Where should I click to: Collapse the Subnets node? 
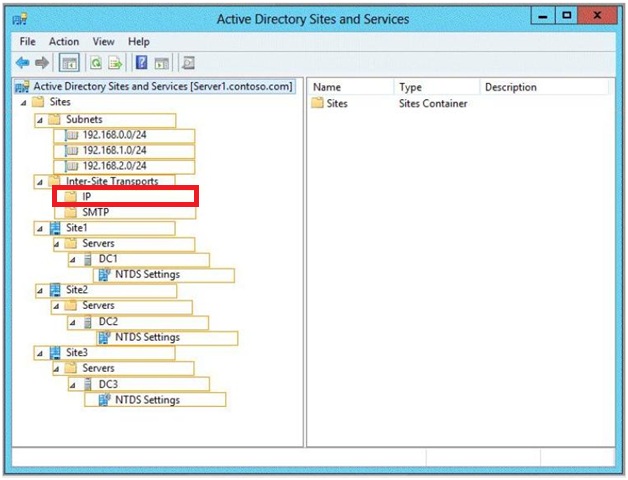pyautogui.click(x=40, y=120)
